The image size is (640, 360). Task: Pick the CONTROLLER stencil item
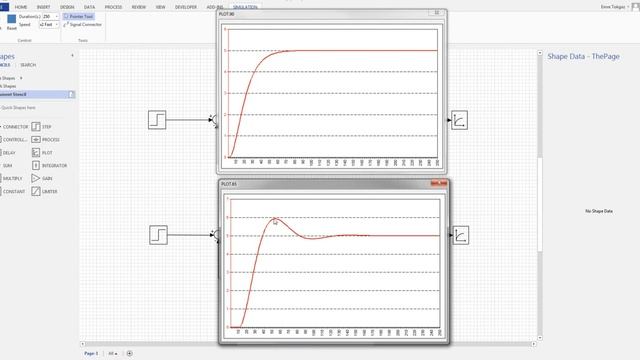click(14, 140)
